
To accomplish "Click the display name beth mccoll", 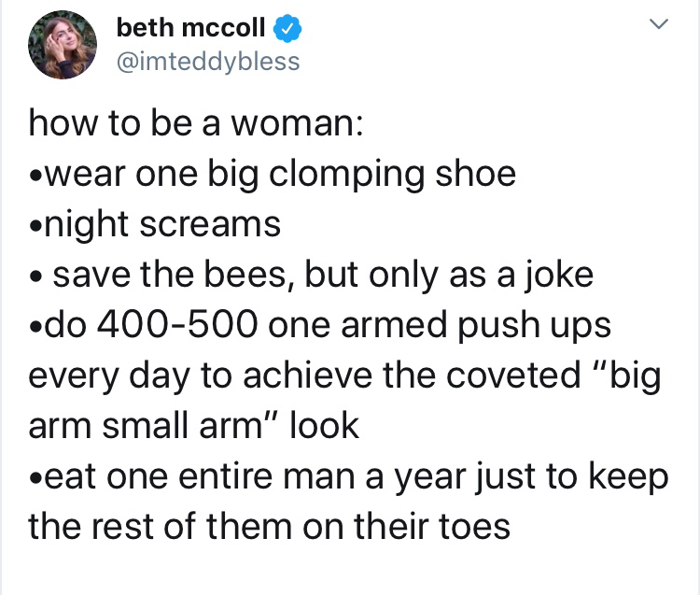I will [190, 30].
